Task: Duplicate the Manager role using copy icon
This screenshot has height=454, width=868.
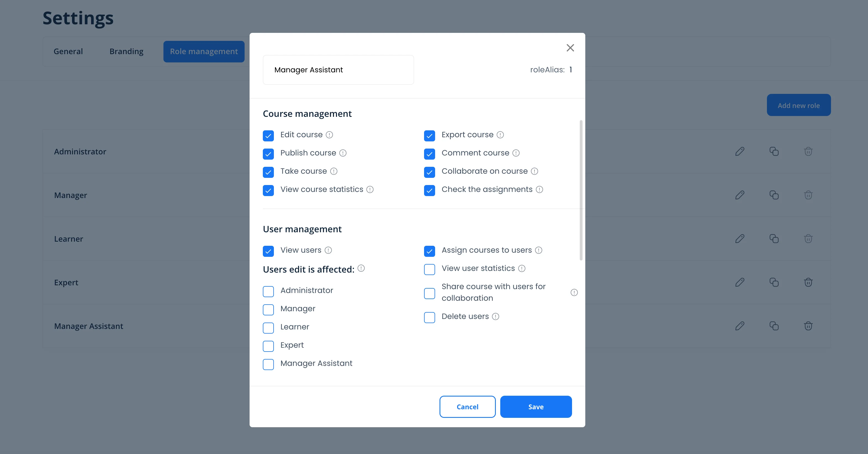Action: tap(774, 195)
